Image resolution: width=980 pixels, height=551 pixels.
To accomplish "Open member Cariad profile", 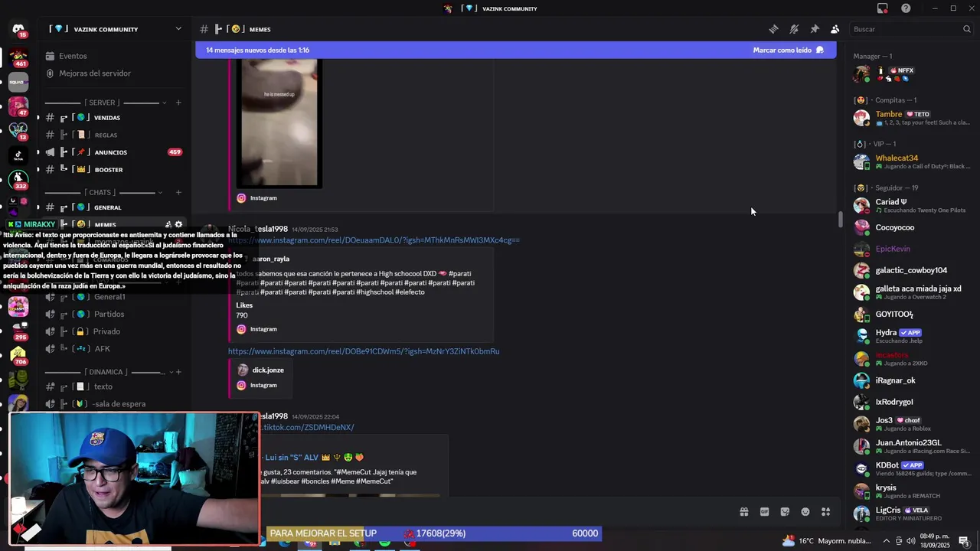I will click(x=912, y=206).
